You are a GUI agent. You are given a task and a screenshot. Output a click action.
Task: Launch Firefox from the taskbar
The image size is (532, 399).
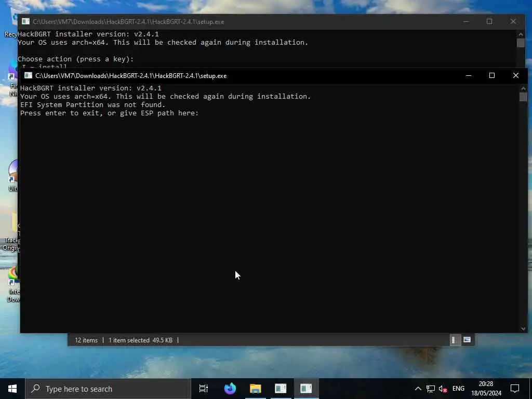point(230,389)
